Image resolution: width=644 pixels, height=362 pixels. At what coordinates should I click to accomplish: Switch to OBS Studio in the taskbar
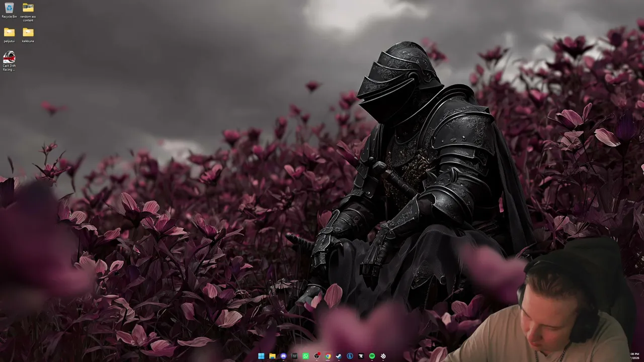(x=316, y=356)
